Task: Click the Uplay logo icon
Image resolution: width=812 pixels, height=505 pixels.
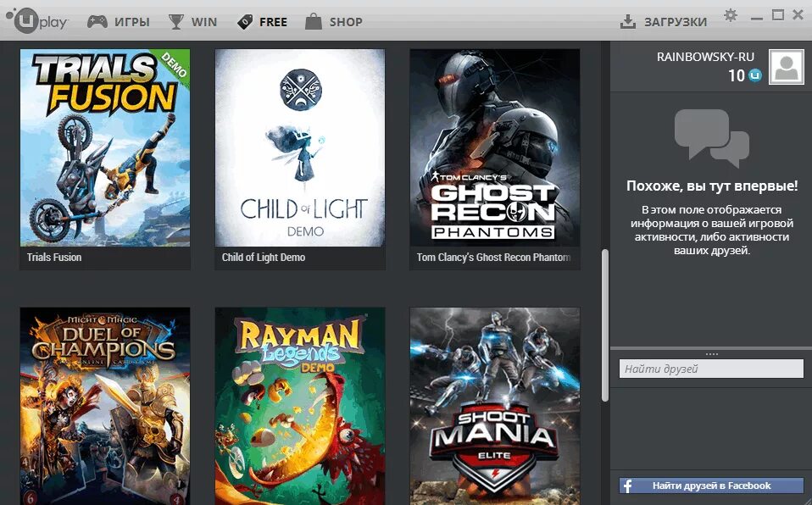Action: [36, 20]
